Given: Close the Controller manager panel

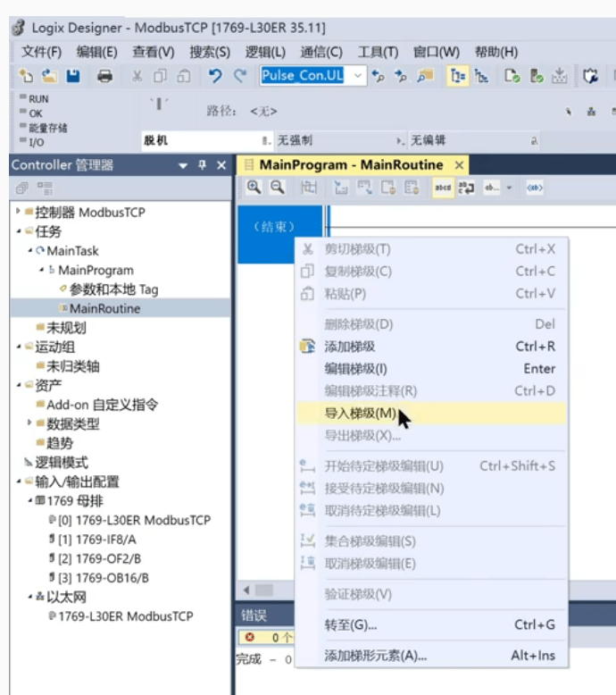Looking at the screenshot, I should pyautogui.click(x=221, y=165).
